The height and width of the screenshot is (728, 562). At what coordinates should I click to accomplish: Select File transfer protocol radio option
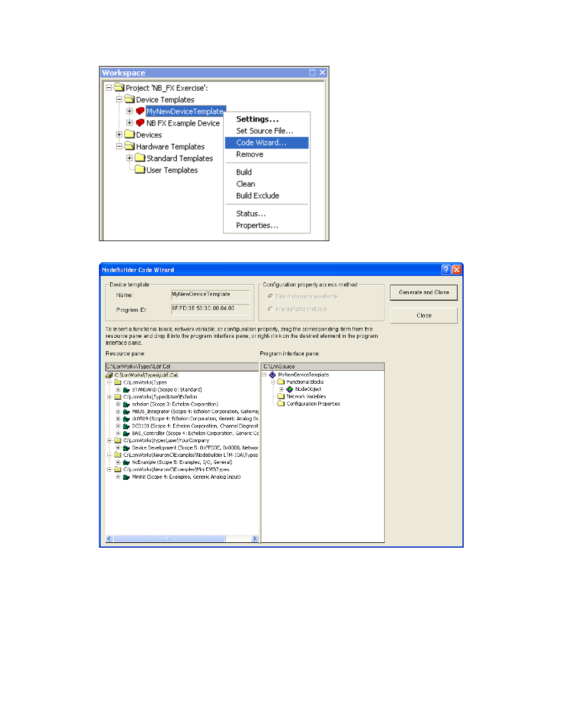[x=270, y=309]
